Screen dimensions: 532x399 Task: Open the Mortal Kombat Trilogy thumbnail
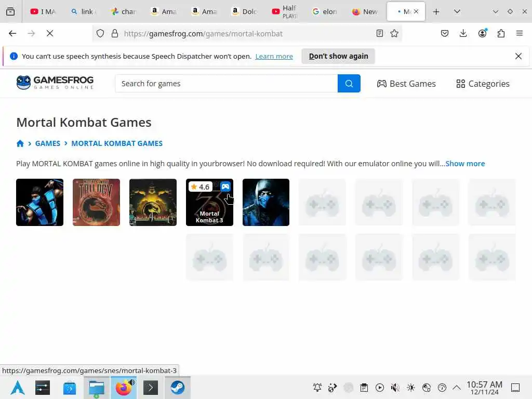[x=96, y=202]
